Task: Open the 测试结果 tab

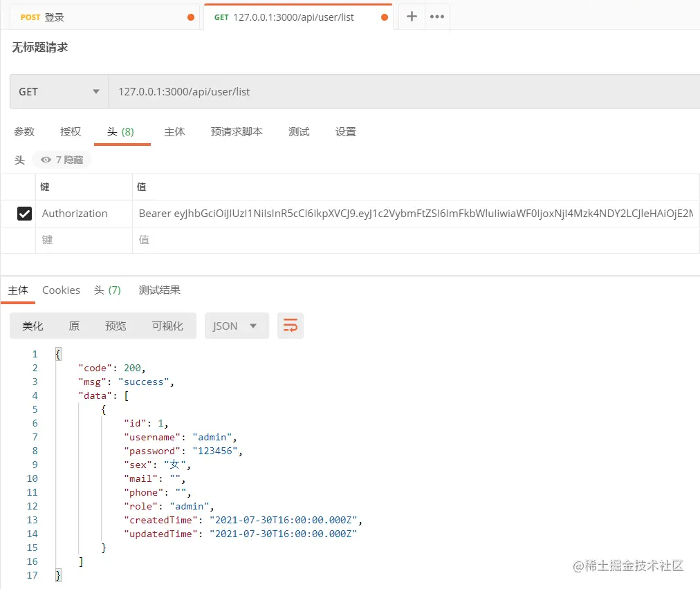Action: point(159,290)
